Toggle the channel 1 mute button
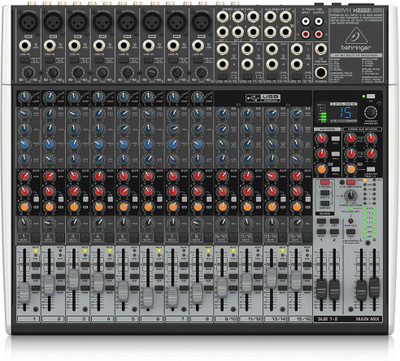 [x=24, y=238]
